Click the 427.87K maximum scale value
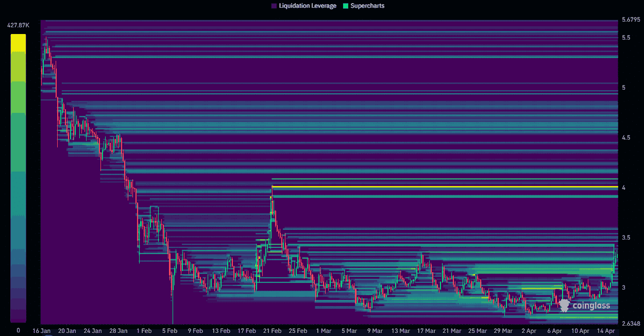644x336 pixels. pyautogui.click(x=18, y=25)
